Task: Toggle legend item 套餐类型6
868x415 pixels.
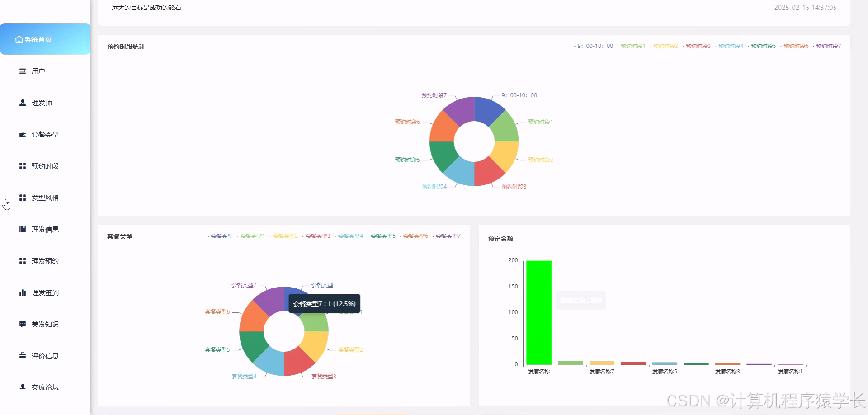Action: 414,236
